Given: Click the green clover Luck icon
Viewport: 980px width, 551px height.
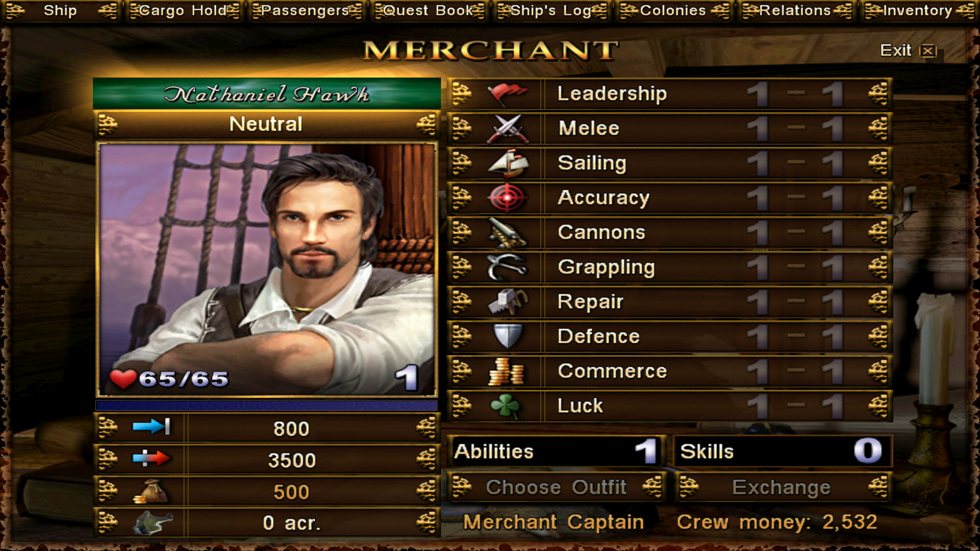Looking at the screenshot, I should 506,406.
